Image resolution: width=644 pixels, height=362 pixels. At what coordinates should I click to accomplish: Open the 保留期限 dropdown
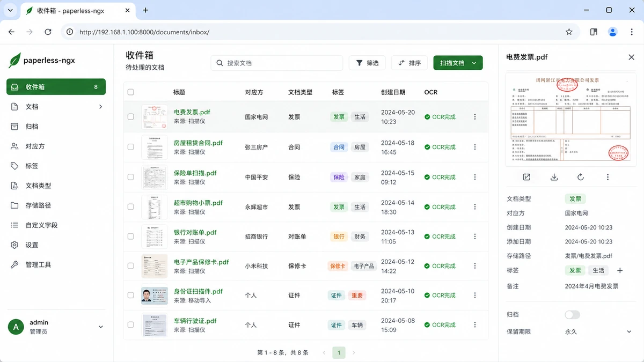598,332
